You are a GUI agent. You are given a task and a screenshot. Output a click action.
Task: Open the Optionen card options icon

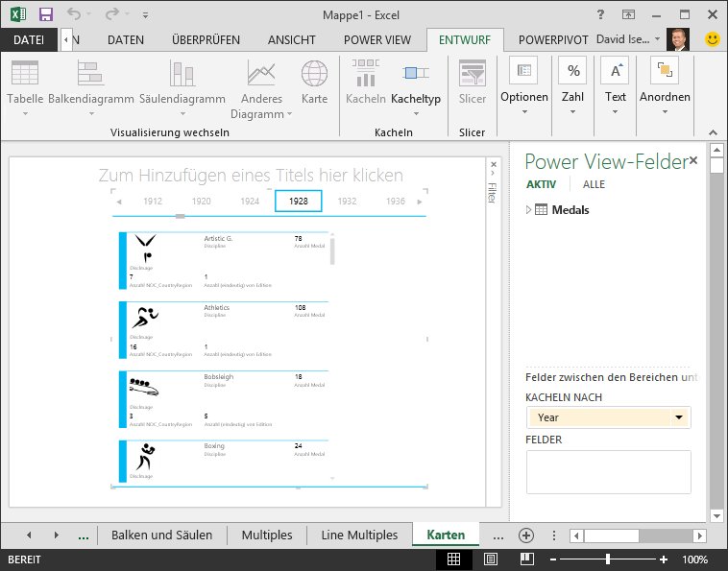coord(523,70)
